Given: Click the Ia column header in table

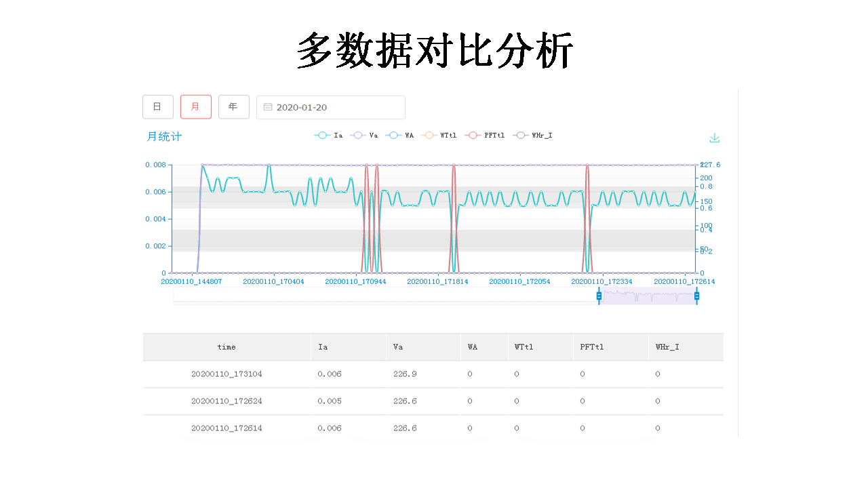Looking at the screenshot, I should [349, 347].
